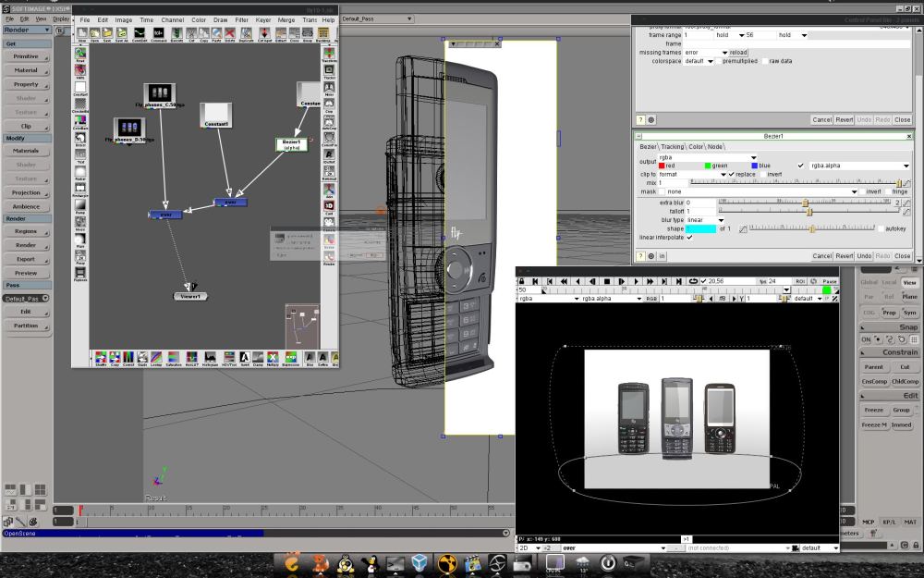The height and width of the screenshot is (578, 924).
Task: Toggle the linear interpolate checkbox
Action: [689, 237]
